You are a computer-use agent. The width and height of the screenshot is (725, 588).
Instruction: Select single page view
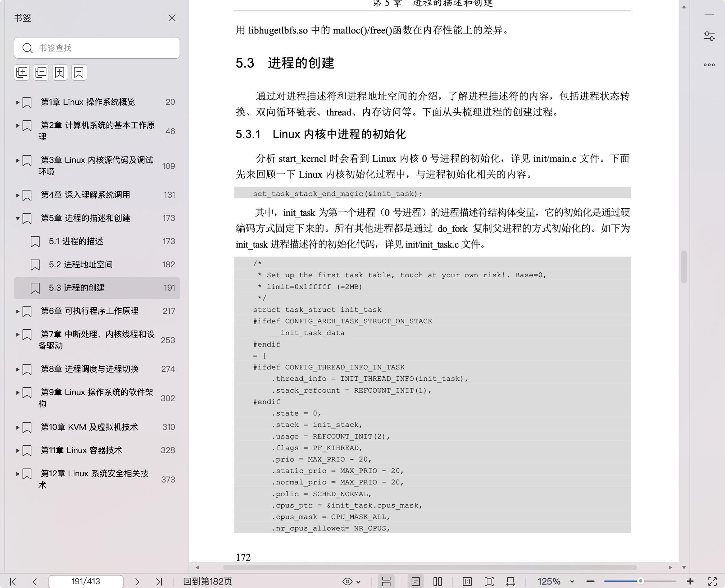point(415,582)
